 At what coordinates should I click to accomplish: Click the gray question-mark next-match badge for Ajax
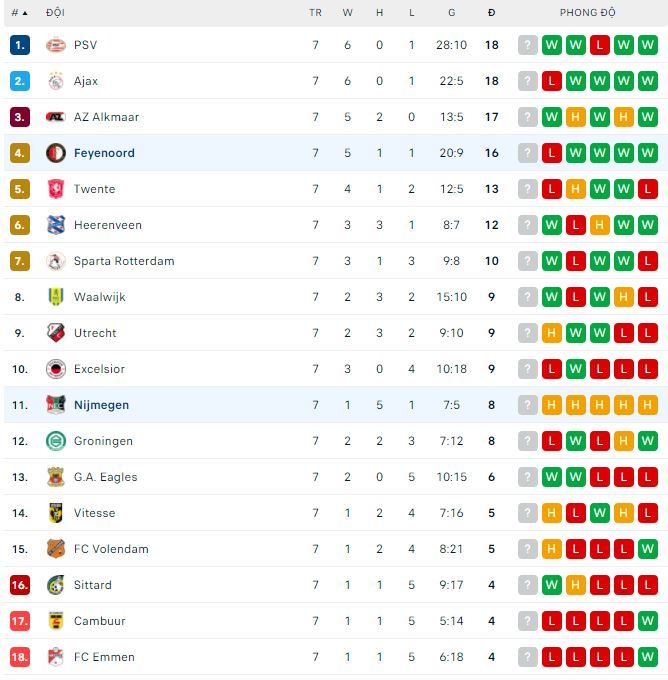[x=528, y=81]
